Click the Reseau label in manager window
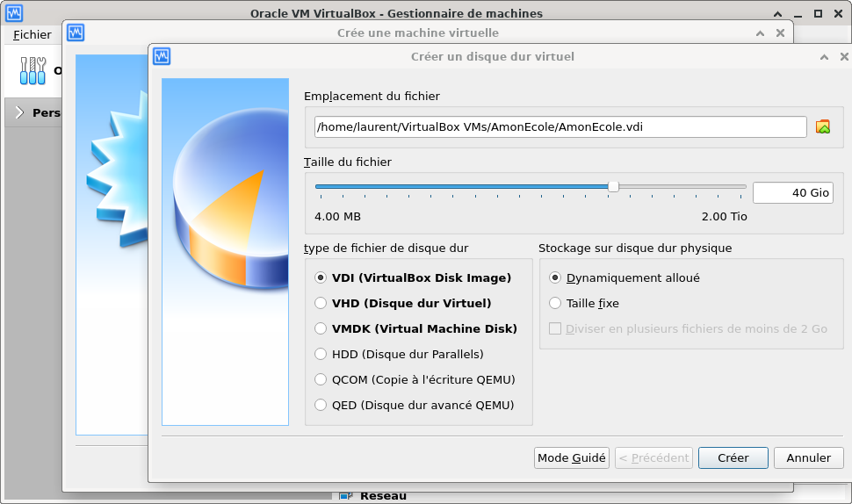 pos(383,496)
